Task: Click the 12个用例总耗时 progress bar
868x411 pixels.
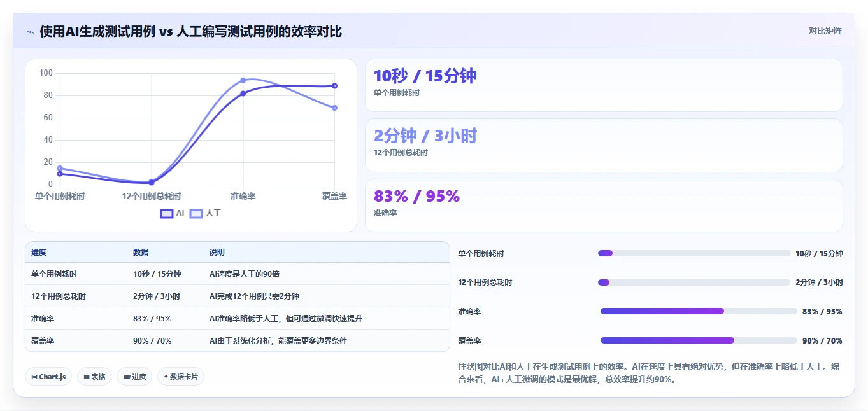Action: 694,282
